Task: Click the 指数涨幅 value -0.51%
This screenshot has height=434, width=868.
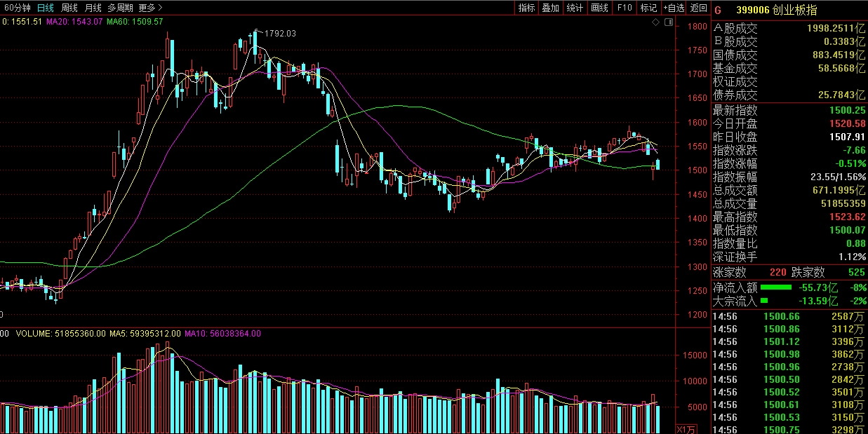Action: click(x=849, y=163)
